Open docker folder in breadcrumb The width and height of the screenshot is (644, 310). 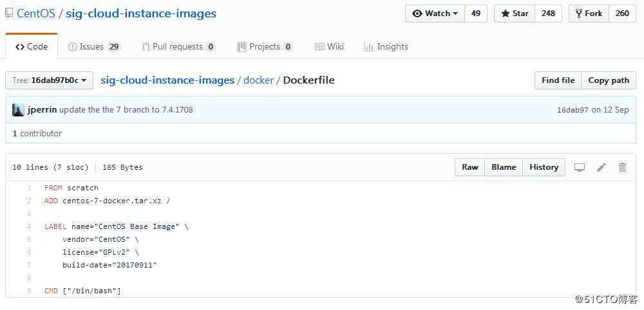click(258, 80)
